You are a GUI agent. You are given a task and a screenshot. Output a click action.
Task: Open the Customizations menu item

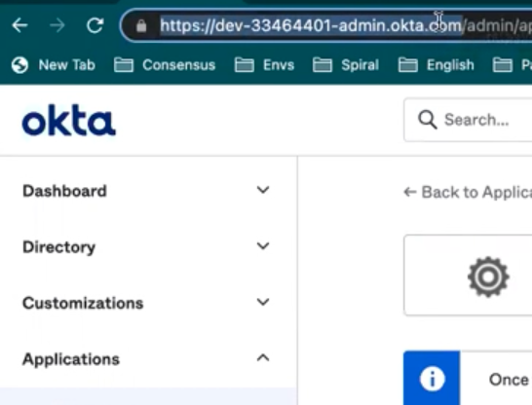click(83, 303)
